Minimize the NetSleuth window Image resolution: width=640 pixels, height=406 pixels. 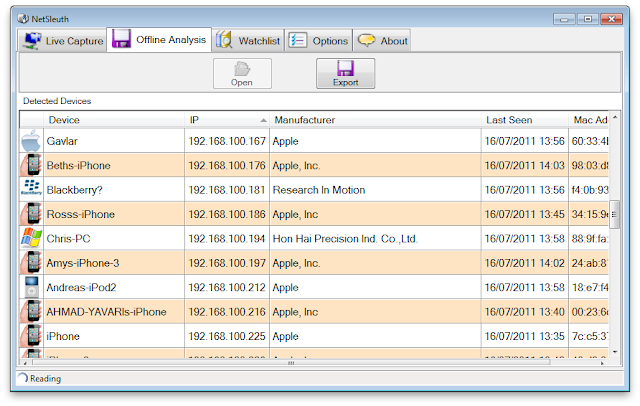(564, 19)
